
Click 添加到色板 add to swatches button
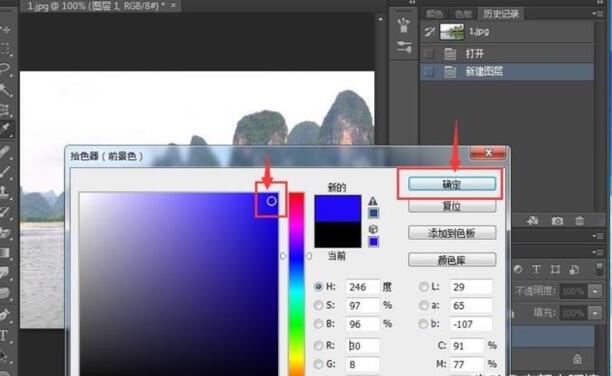click(x=452, y=233)
